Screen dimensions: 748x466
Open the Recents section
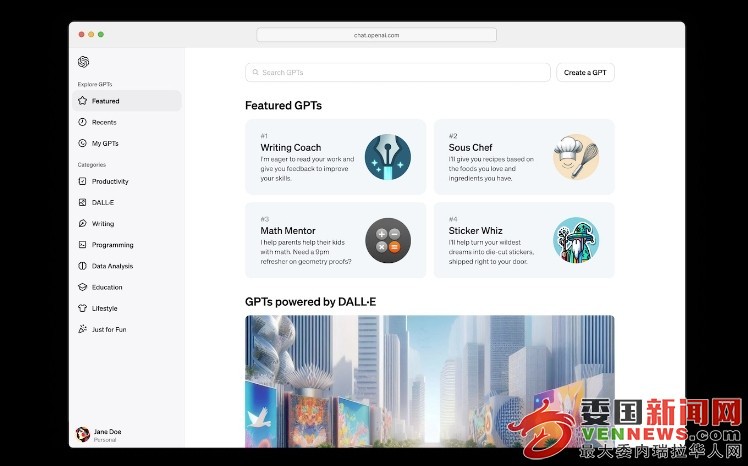[127, 122]
